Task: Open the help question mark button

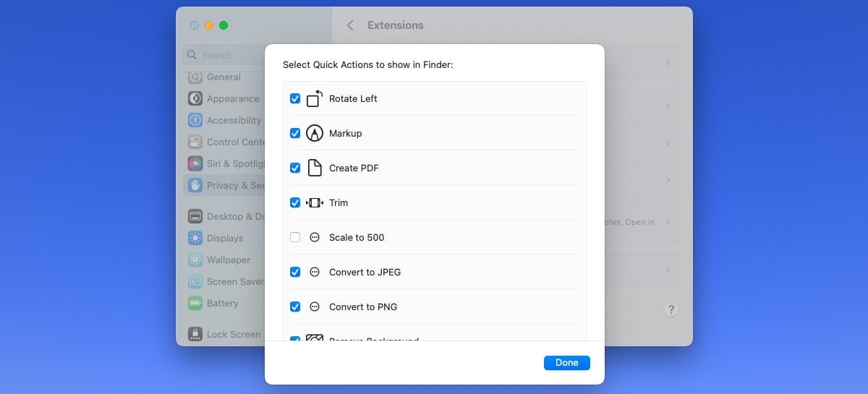Action: tap(671, 309)
